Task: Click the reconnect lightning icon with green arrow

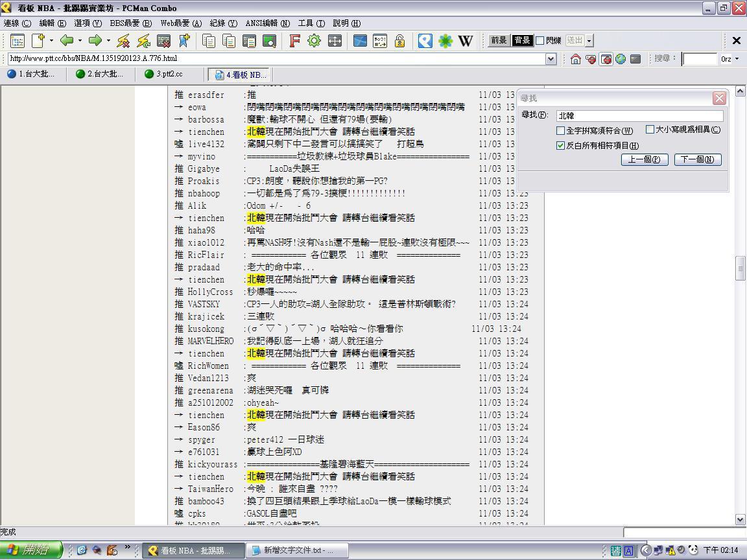Action: coord(143,41)
